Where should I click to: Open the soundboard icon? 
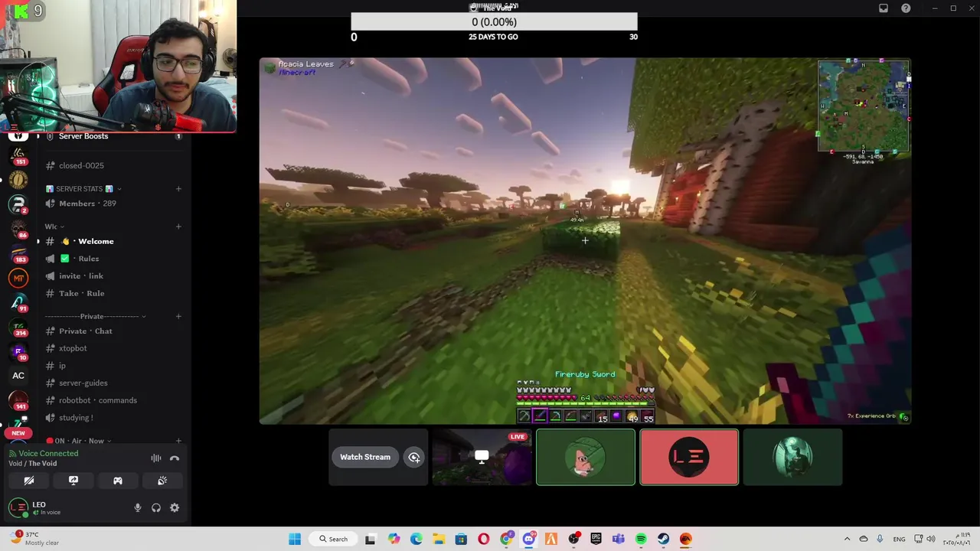pos(162,481)
